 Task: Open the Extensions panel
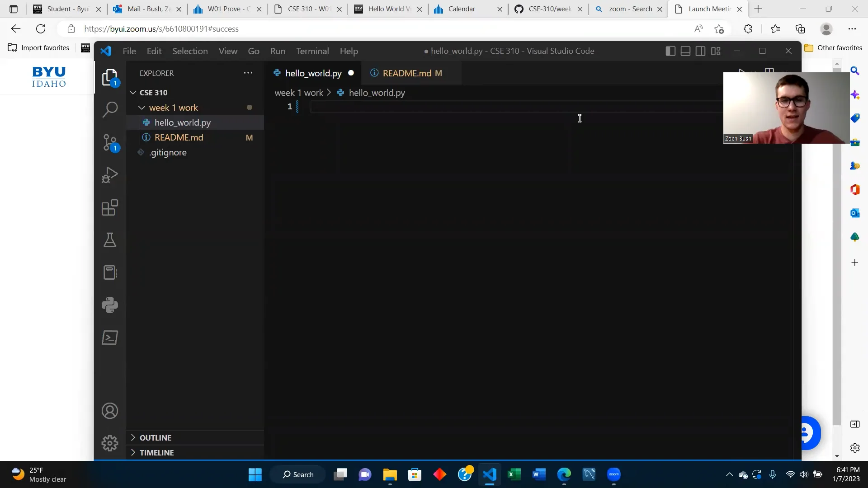point(110,208)
